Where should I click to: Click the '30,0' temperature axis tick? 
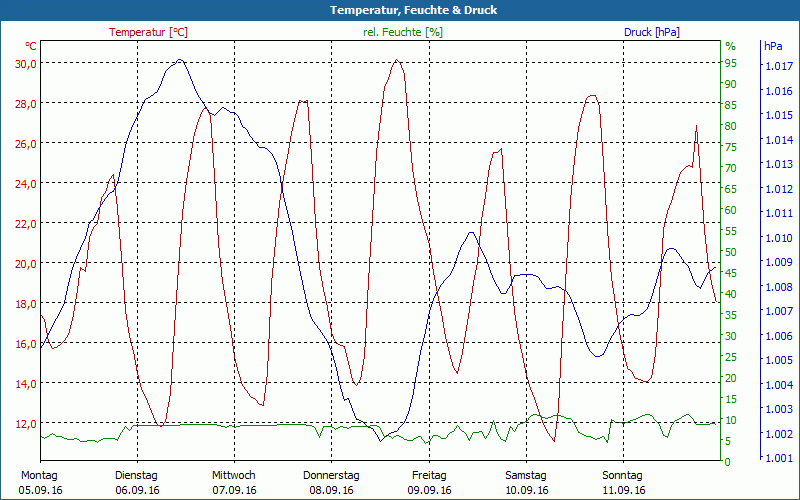[x=26, y=63]
